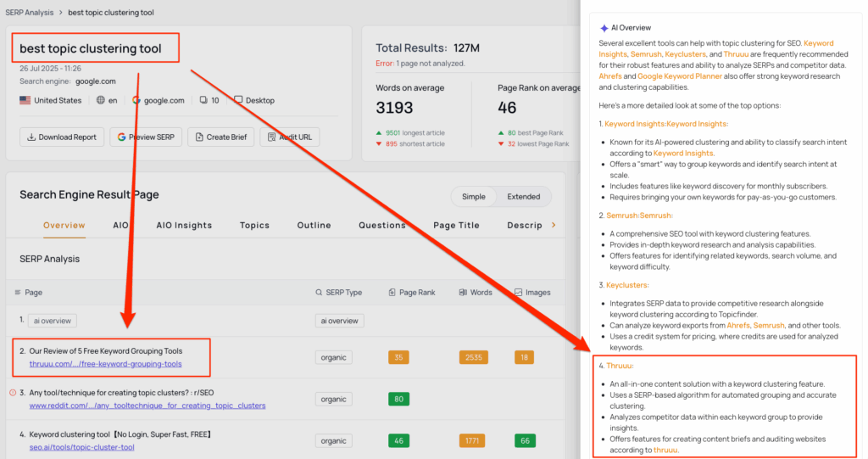This screenshot has height=459, width=868.
Task: Click the Page Rank column header
Action: tap(412, 292)
